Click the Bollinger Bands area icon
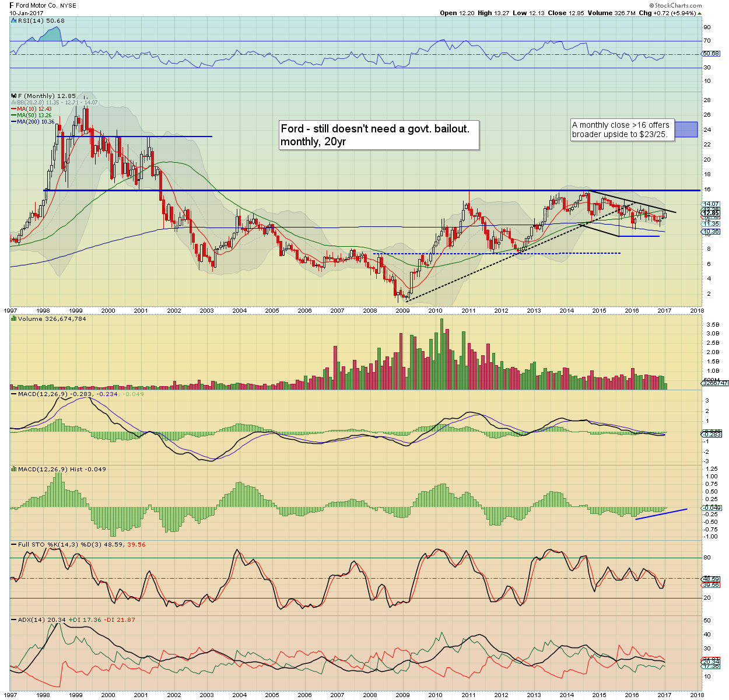Viewport: 729px width, 700px height. pyautogui.click(x=13, y=102)
